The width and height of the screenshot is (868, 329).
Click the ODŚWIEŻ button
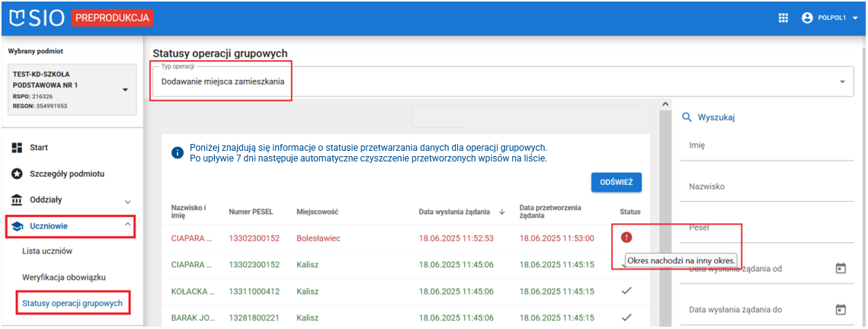(x=616, y=182)
